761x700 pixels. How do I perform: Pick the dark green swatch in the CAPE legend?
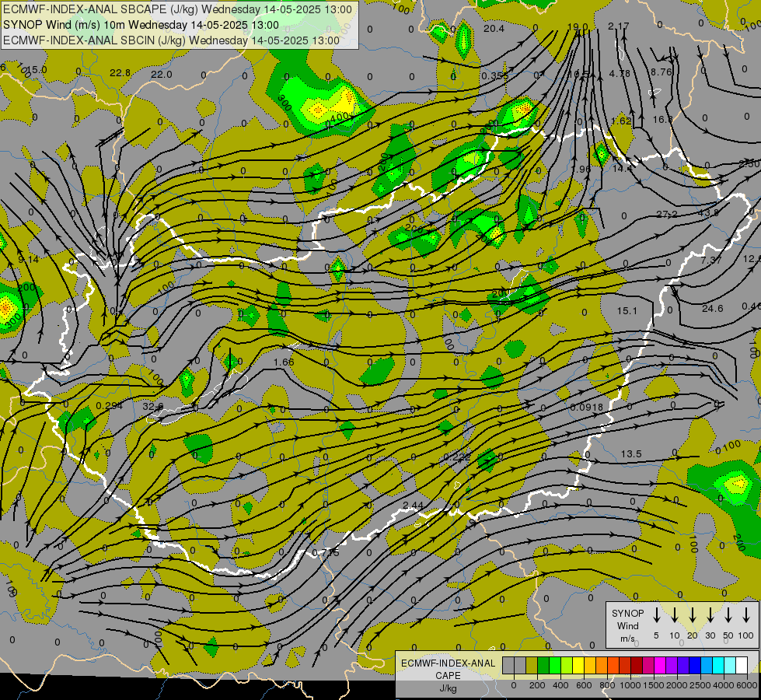pyautogui.click(x=543, y=665)
